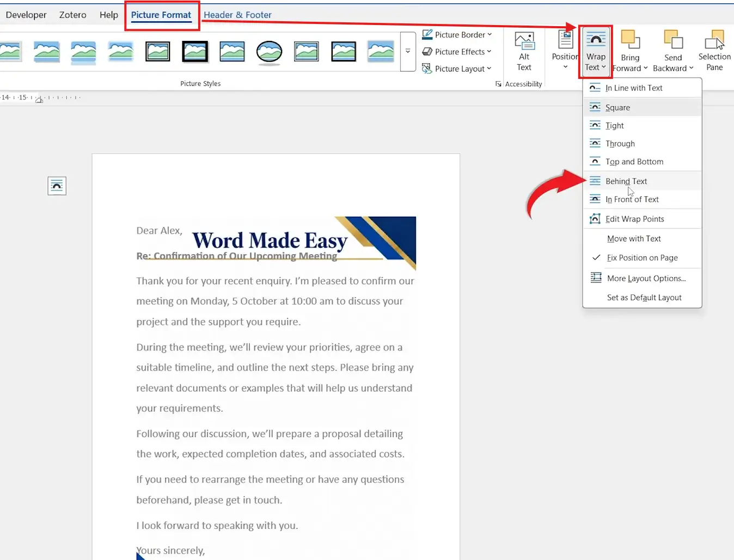
Task: Click the "Dear Alex," greeting line
Action: point(159,231)
